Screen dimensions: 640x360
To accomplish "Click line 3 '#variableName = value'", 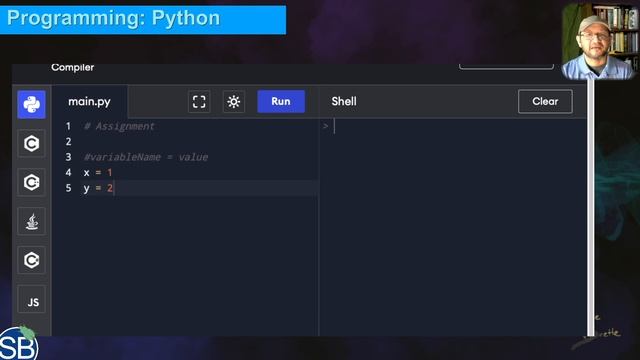I will tap(146, 157).
